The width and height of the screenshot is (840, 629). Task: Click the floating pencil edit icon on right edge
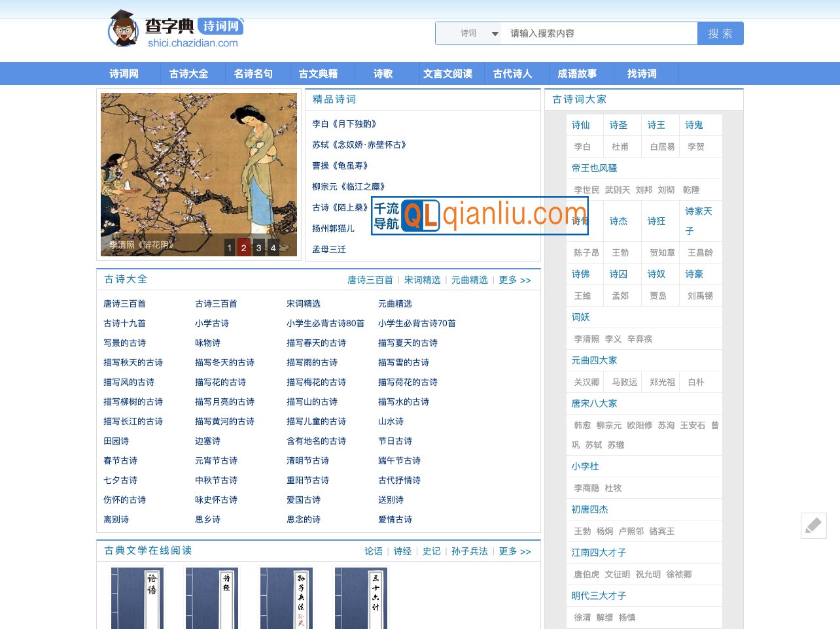pyautogui.click(x=813, y=526)
